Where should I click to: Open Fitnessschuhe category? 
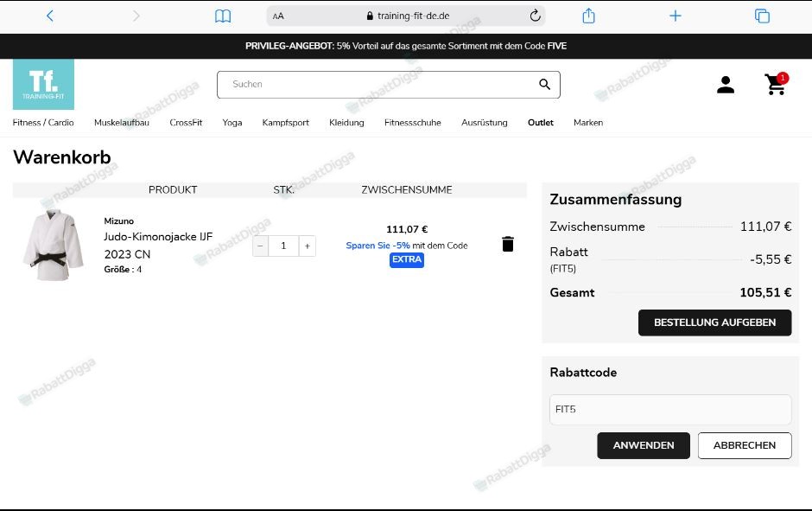(x=413, y=123)
